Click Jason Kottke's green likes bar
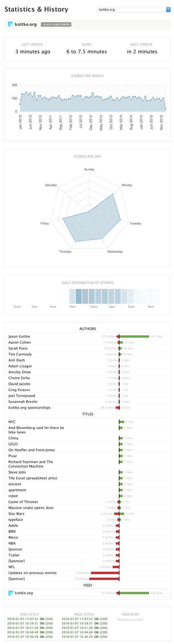174x644 pixels. [x=135, y=336]
